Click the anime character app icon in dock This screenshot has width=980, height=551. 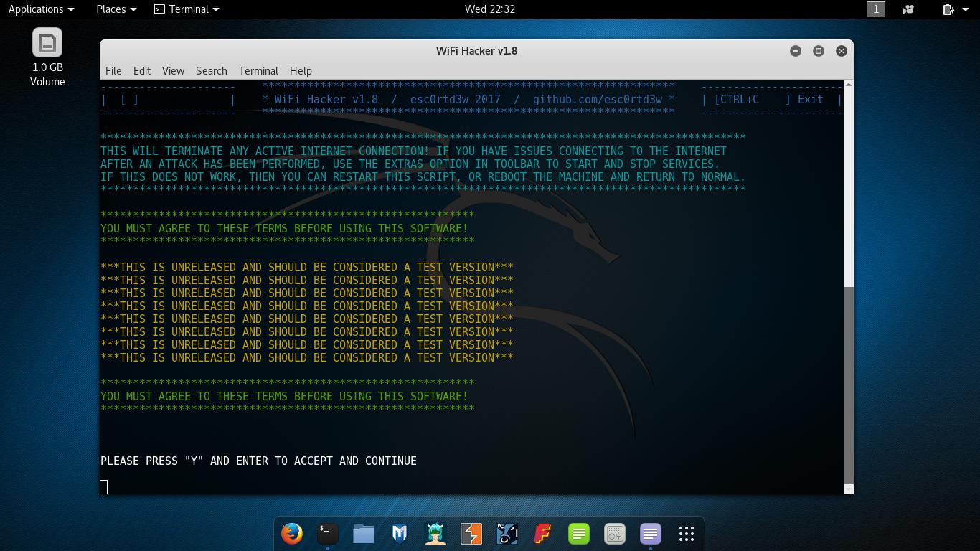pyautogui.click(x=435, y=534)
